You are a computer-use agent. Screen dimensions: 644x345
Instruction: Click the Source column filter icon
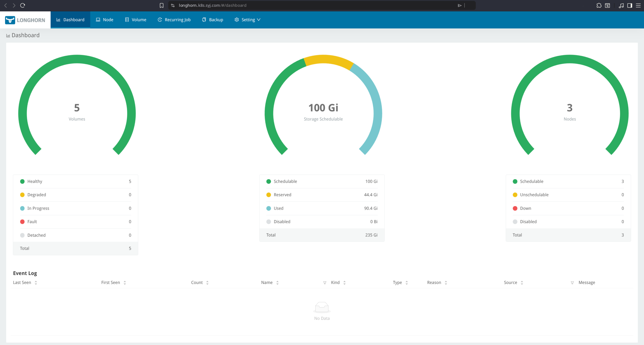[572, 283]
